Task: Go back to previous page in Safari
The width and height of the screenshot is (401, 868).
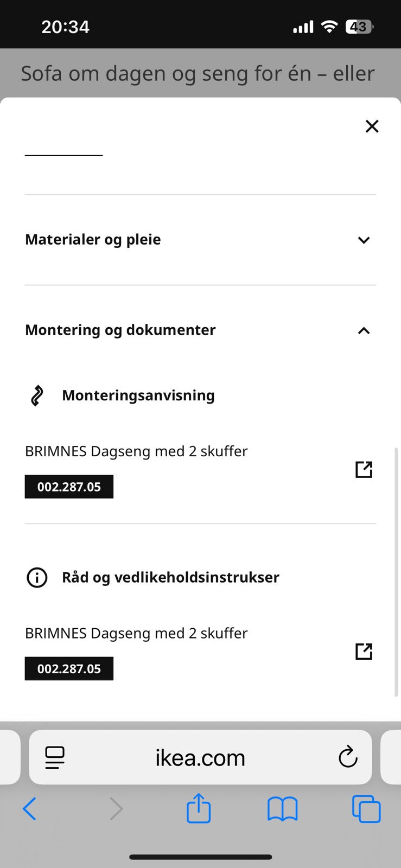Action: [x=30, y=808]
